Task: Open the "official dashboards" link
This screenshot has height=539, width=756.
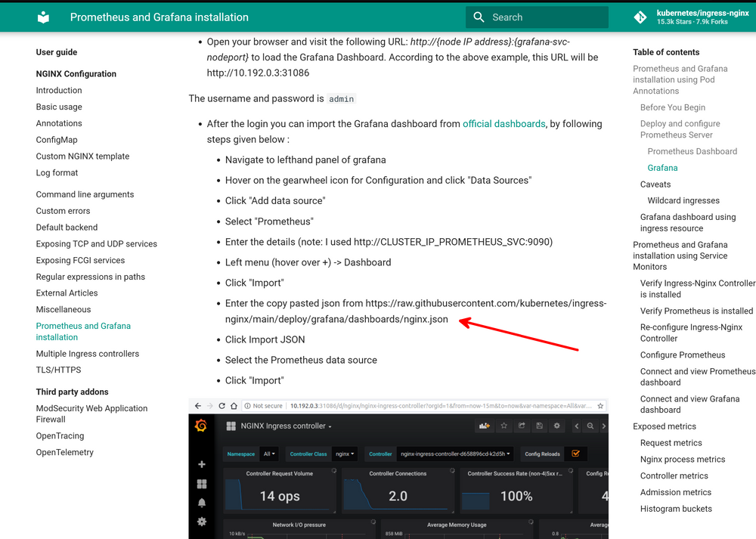Action: pyautogui.click(x=504, y=123)
